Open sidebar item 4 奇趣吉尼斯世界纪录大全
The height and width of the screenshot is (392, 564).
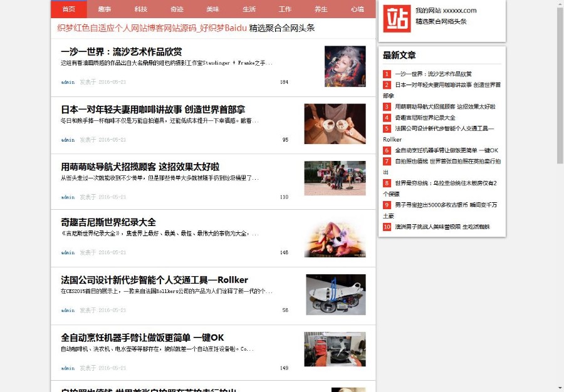[425, 118]
